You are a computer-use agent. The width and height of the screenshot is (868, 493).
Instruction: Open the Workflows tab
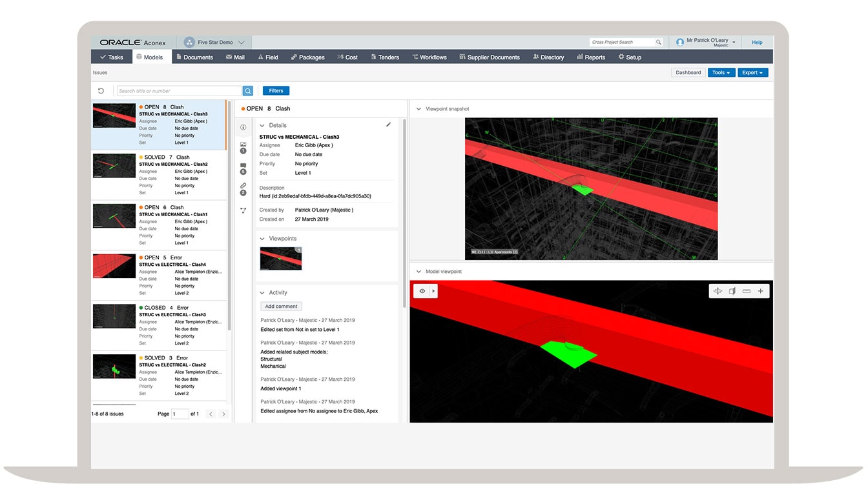click(429, 57)
